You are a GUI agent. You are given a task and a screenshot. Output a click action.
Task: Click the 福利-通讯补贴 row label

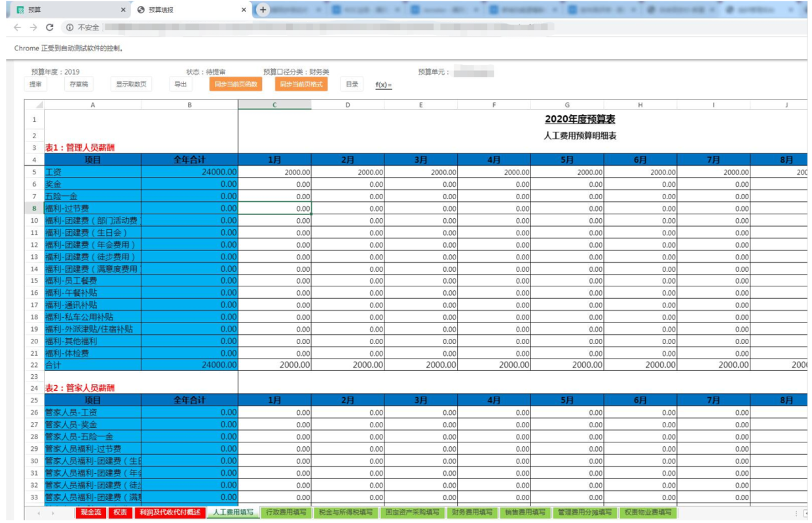(x=93, y=305)
